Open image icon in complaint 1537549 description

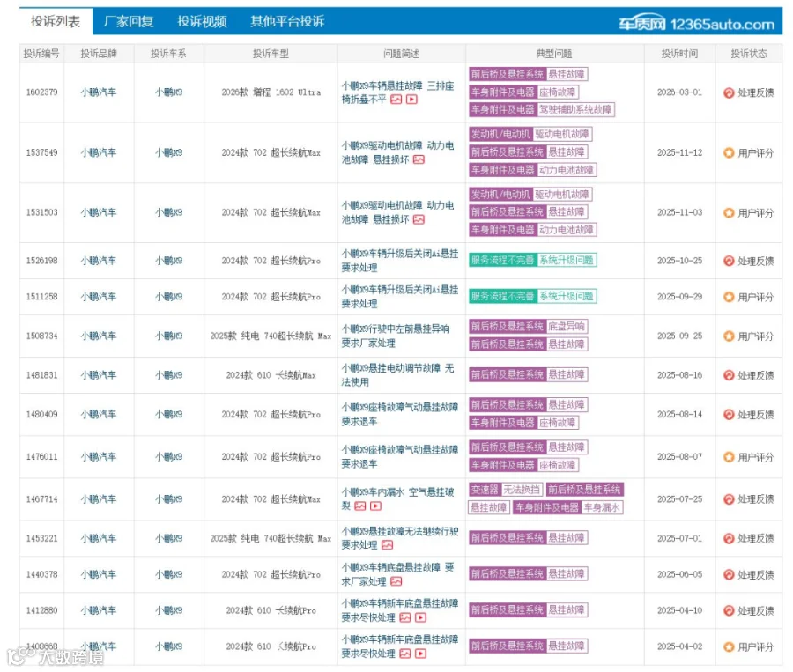tap(419, 159)
